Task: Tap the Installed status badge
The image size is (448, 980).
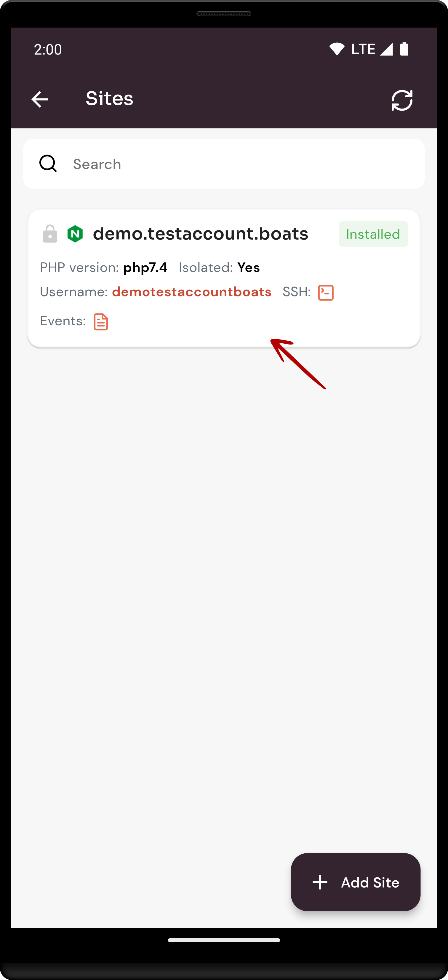Action: point(373,234)
